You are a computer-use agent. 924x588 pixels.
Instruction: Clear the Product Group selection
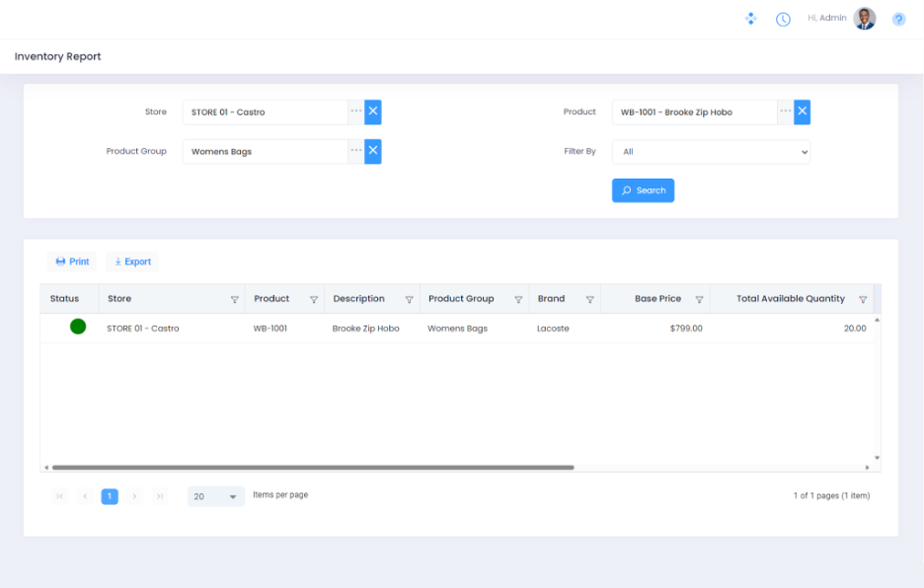click(373, 151)
